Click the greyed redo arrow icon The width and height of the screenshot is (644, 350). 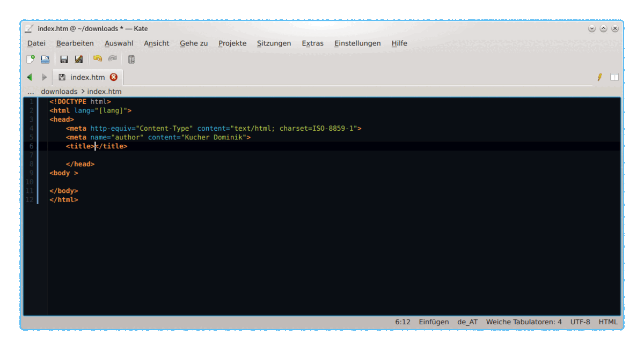point(112,59)
